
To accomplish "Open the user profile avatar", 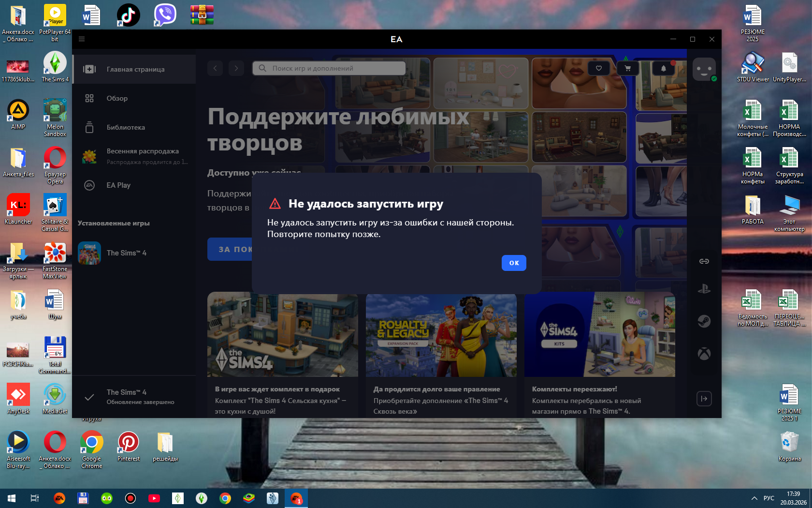I will [x=704, y=69].
